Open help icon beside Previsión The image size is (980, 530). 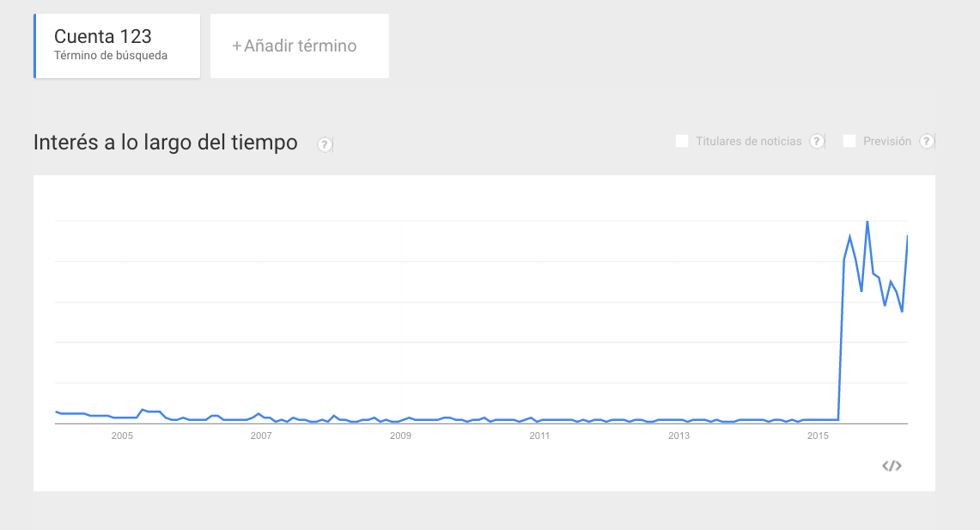point(926,141)
